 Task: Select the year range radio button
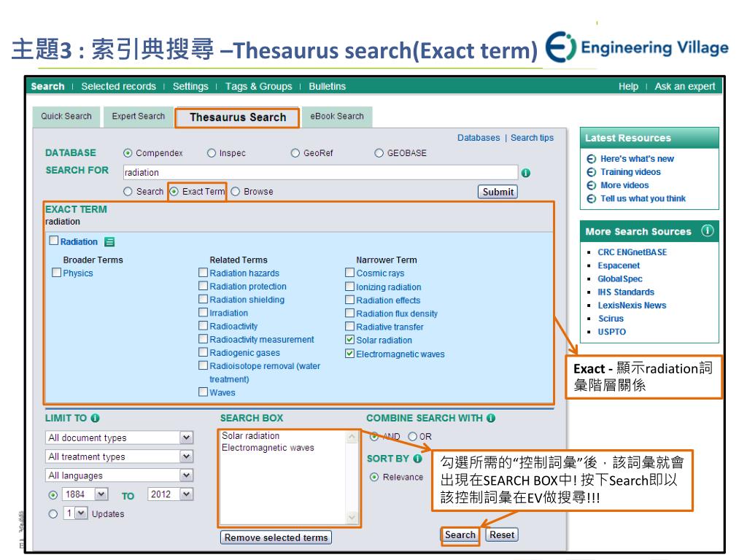pos(53,495)
